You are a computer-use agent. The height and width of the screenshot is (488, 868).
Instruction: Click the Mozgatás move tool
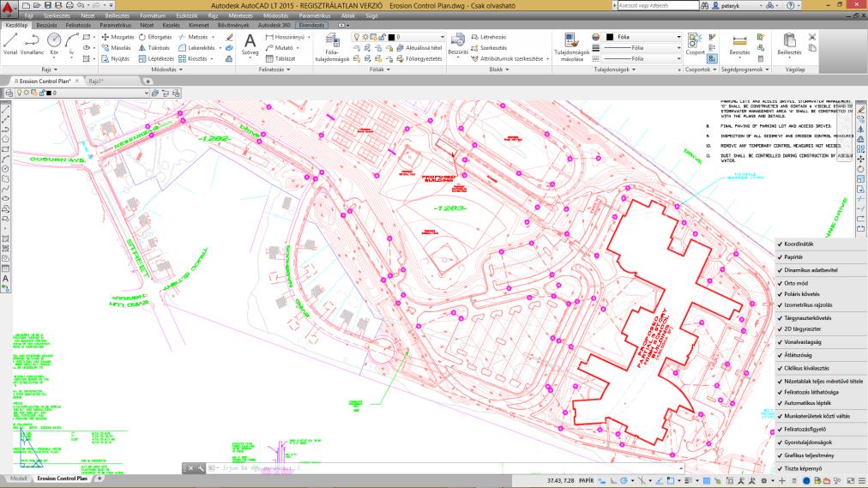click(118, 37)
